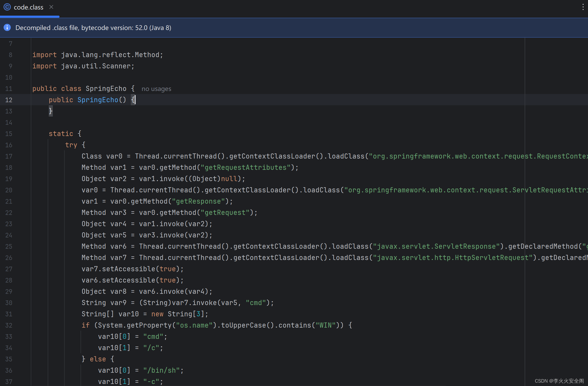Click line number 12 in gutter
Viewport: 588px width, 386px height.
[9, 100]
